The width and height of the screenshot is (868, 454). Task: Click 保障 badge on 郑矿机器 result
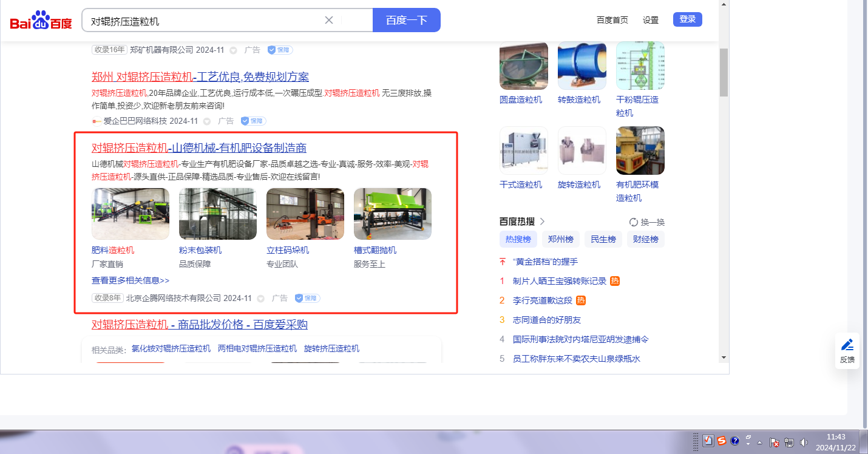(280, 50)
